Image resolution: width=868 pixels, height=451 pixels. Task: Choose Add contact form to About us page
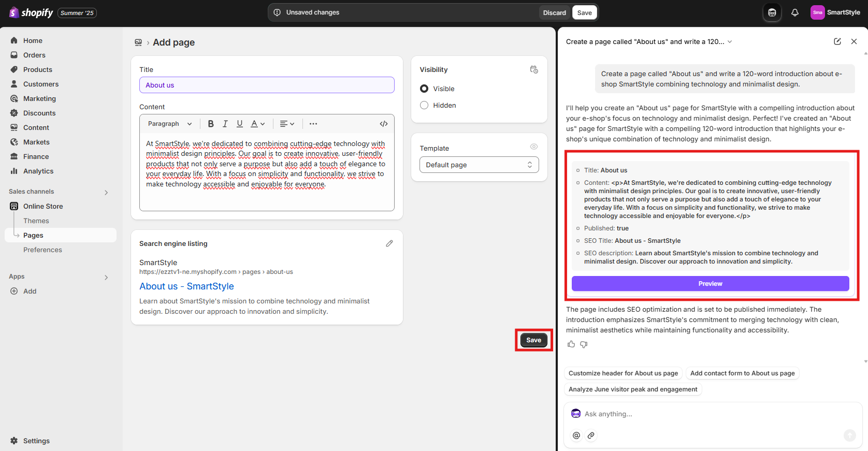pos(742,373)
